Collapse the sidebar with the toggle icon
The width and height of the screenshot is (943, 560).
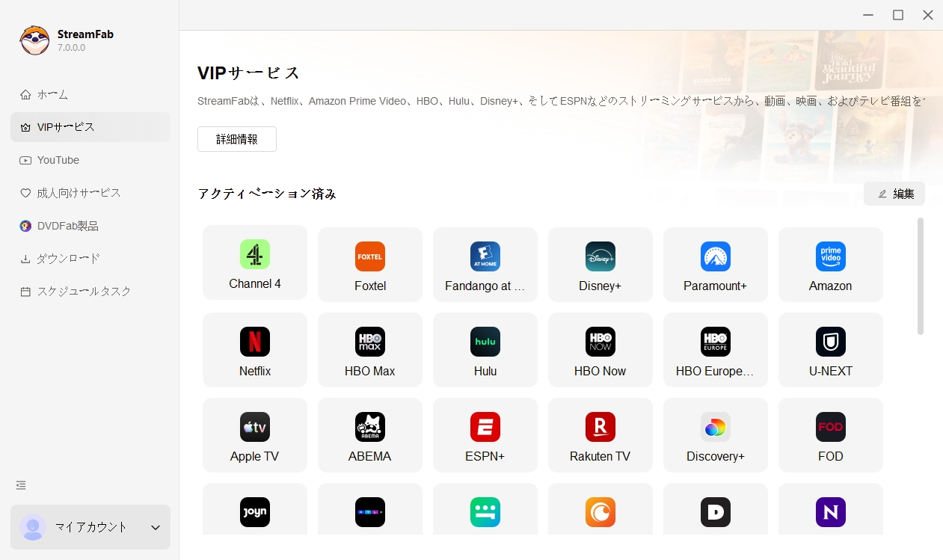click(21, 485)
